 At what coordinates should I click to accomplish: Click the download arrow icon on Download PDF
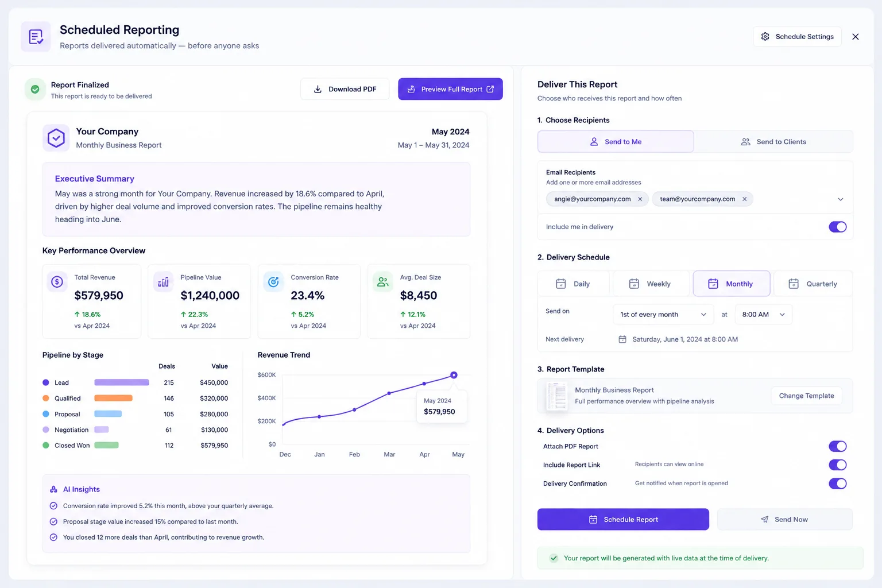pyautogui.click(x=318, y=90)
